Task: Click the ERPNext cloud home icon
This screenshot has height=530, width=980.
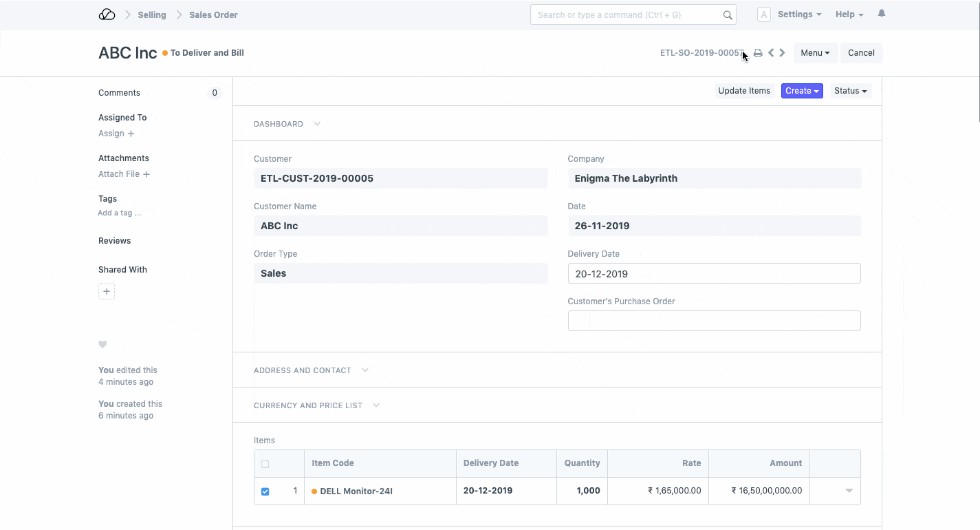Action: (x=107, y=14)
